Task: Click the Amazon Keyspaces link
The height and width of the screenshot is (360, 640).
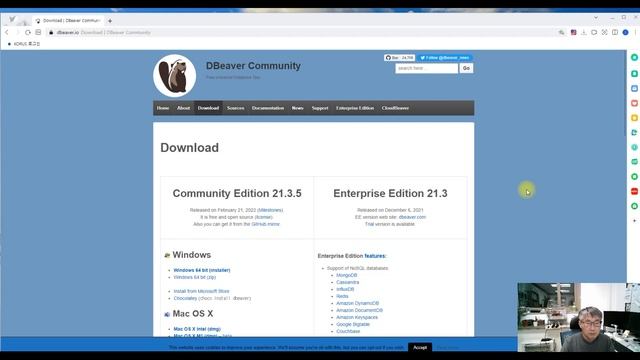Action: [357, 317]
